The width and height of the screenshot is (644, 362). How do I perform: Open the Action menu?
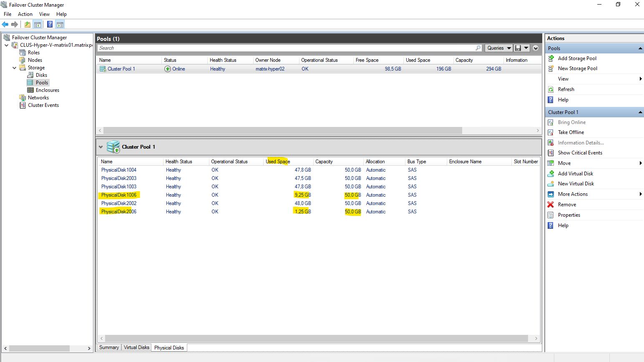tap(25, 14)
